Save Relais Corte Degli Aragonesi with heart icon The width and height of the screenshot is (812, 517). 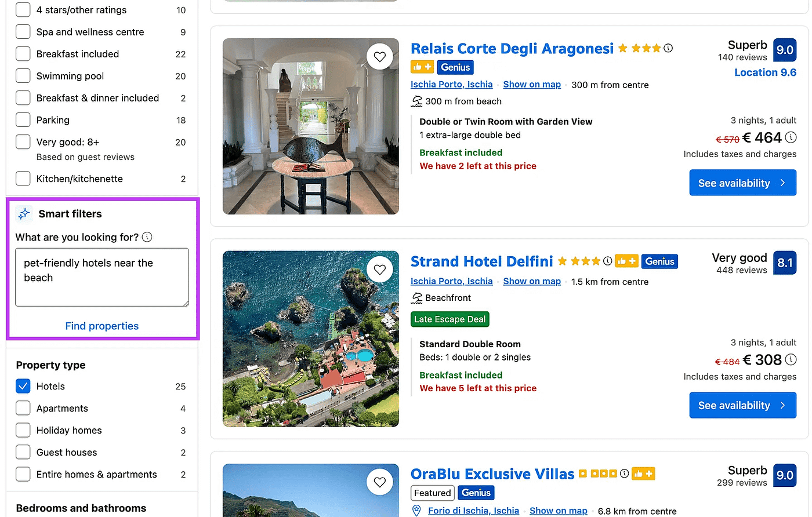380,57
